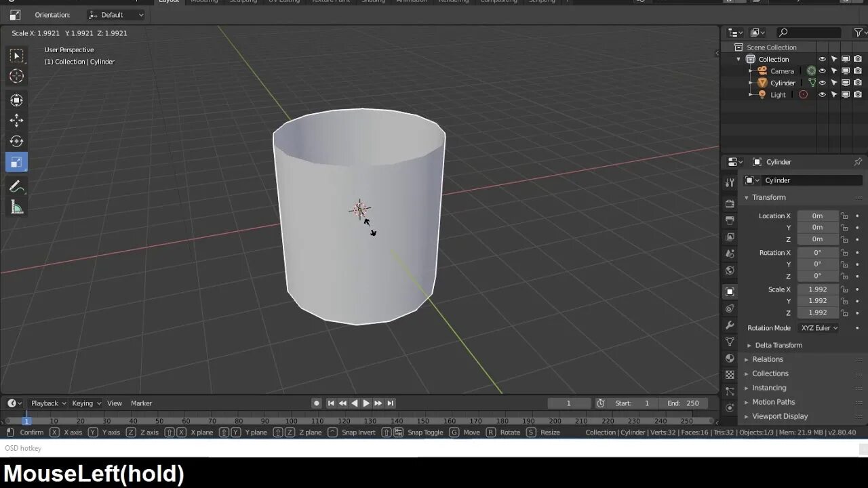Expand the Collections panel
The width and height of the screenshot is (868, 488).
coord(770,373)
